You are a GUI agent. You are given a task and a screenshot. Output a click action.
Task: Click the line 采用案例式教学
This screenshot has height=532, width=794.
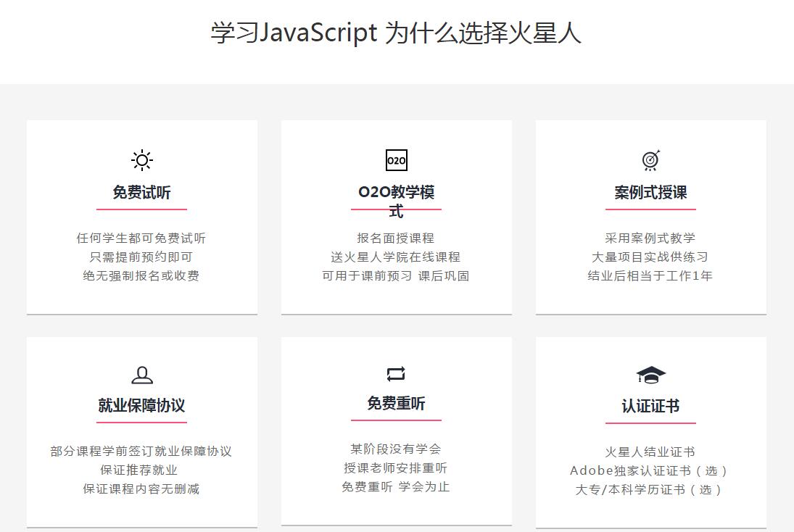click(x=650, y=238)
